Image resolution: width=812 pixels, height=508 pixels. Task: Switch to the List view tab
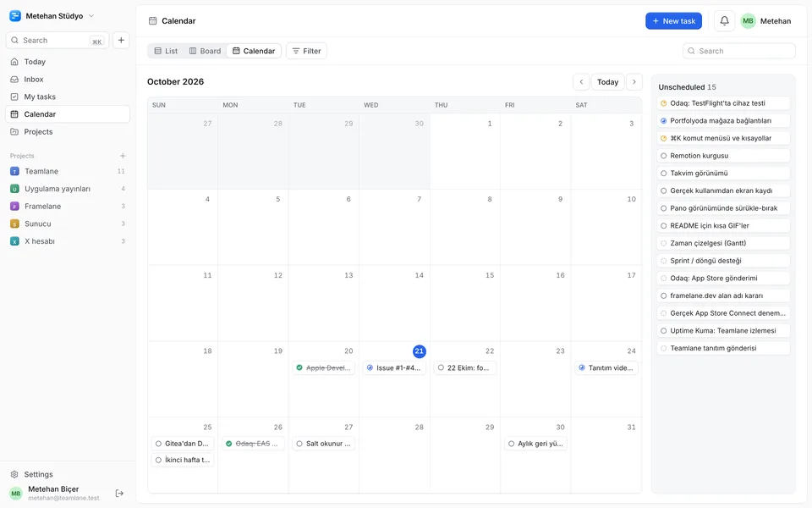pyautogui.click(x=166, y=51)
